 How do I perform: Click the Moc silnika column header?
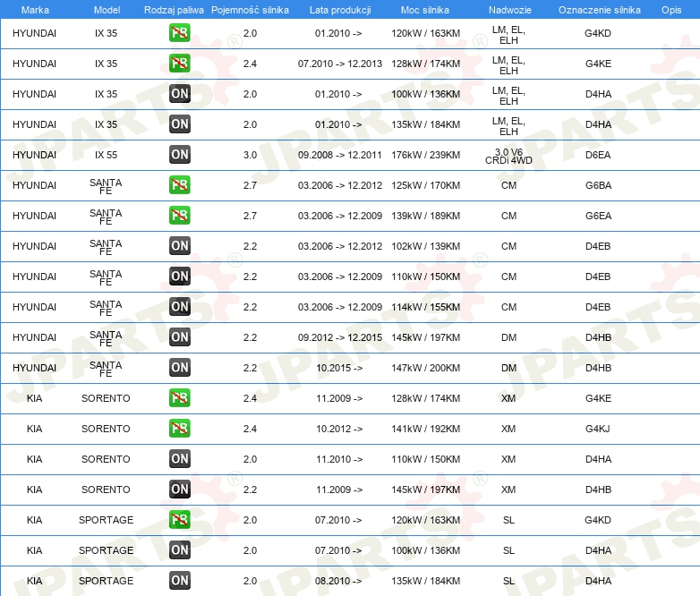tap(425, 10)
